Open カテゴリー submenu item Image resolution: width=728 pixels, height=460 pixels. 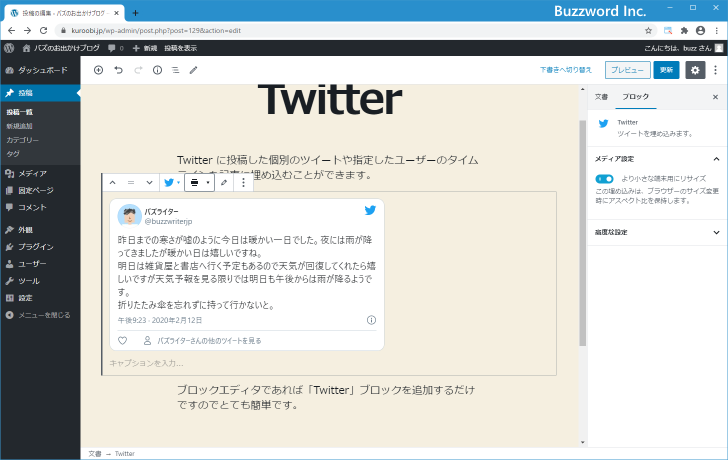coord(23,140)
